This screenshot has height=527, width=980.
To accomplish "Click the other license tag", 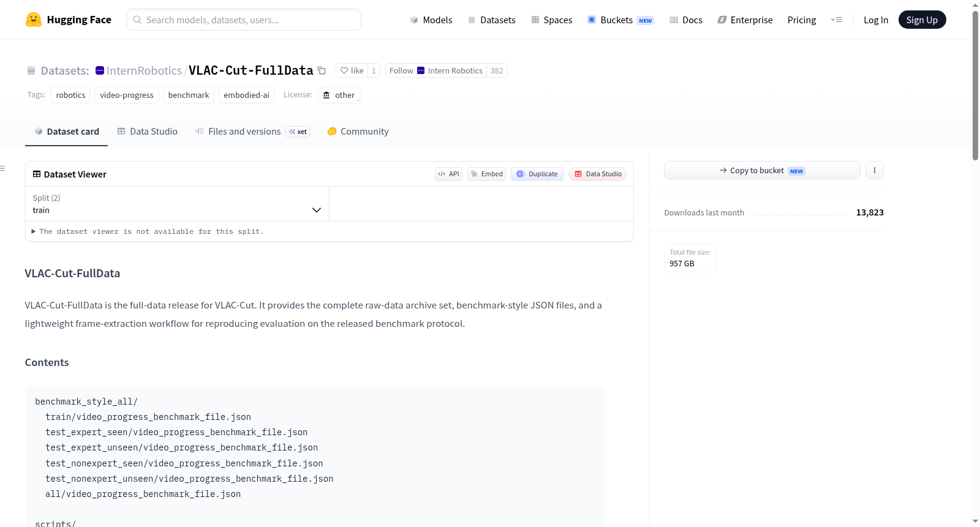I will coord(339,95).
